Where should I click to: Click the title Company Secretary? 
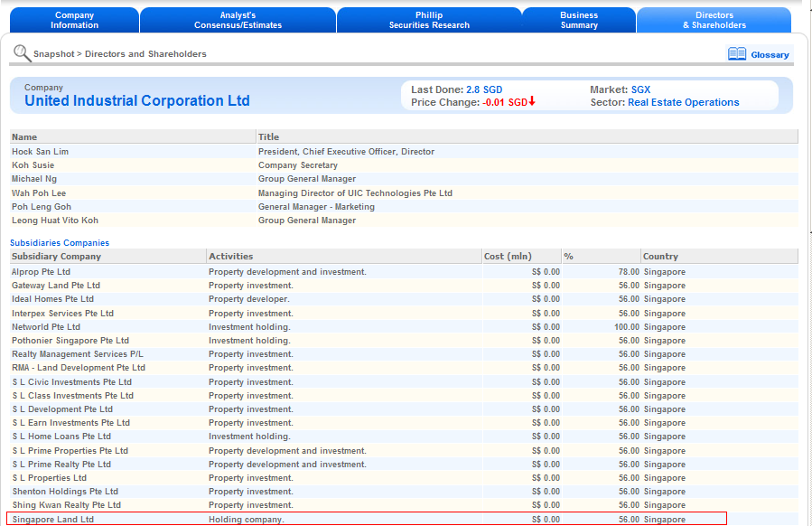[298, 165]
